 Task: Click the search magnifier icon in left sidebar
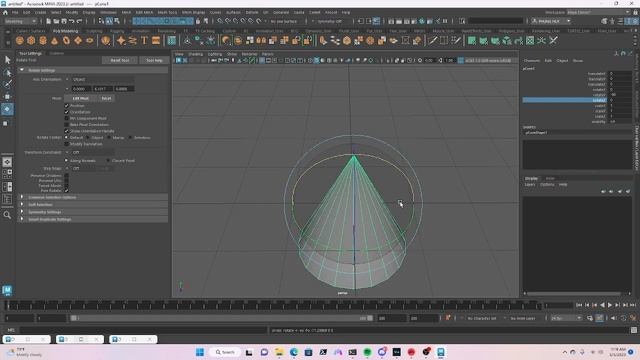pos(7,215)
